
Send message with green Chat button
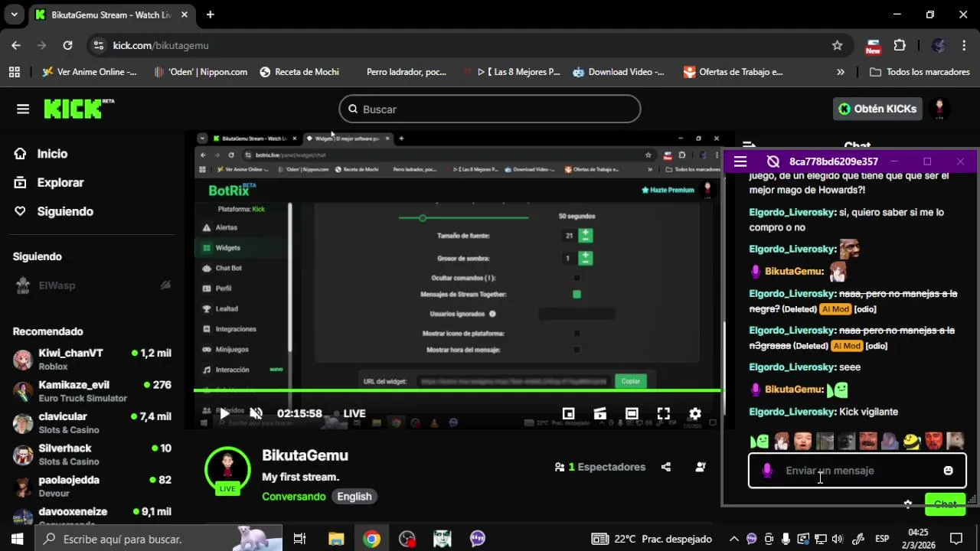(x=945, y=504)
